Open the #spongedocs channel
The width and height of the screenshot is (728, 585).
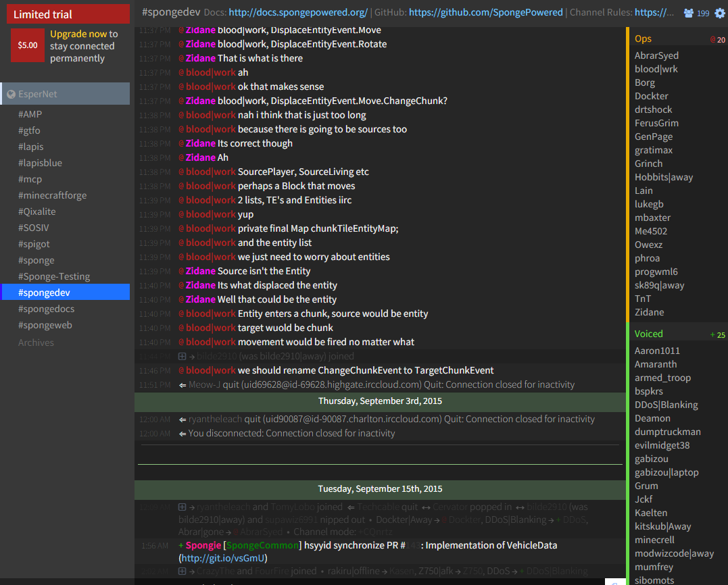tap(46, 309)
